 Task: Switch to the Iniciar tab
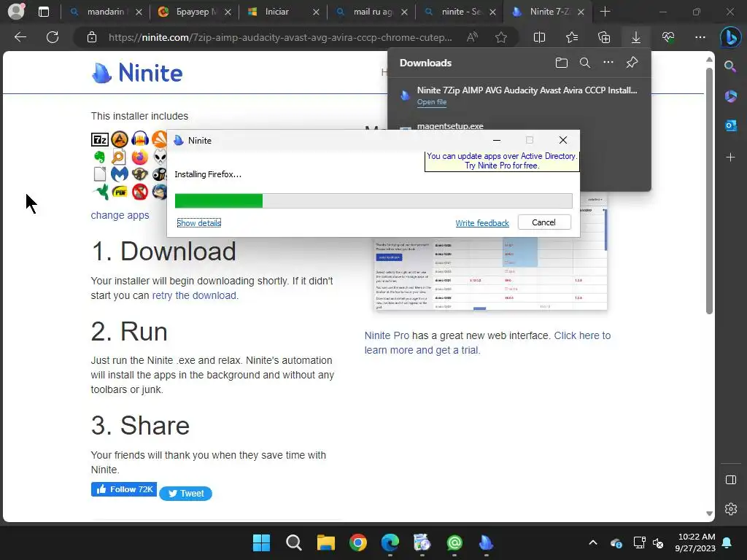283,12
